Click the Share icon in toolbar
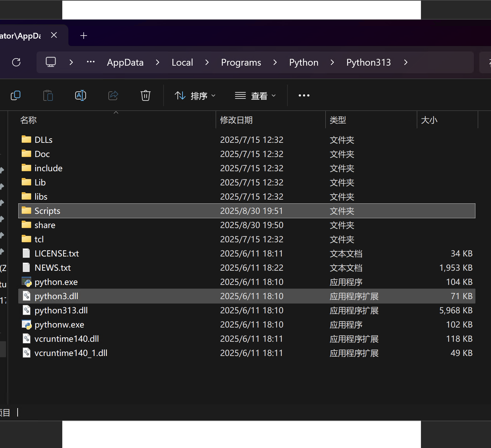The height and width of the screenshot is (448, 491). tap(113, 96)
